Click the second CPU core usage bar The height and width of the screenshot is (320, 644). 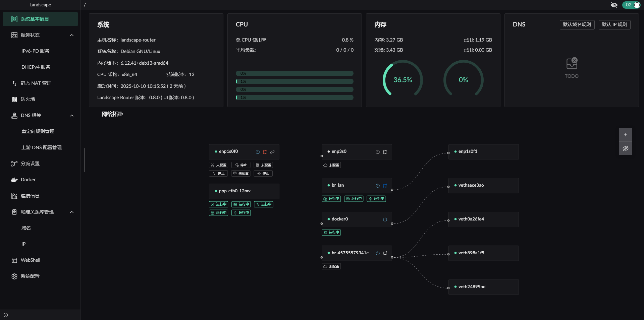tap(294, 81)
